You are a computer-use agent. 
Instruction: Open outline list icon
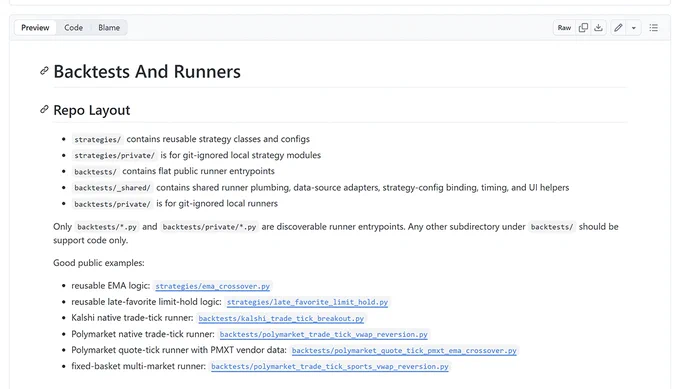click(x=654, y=28)
